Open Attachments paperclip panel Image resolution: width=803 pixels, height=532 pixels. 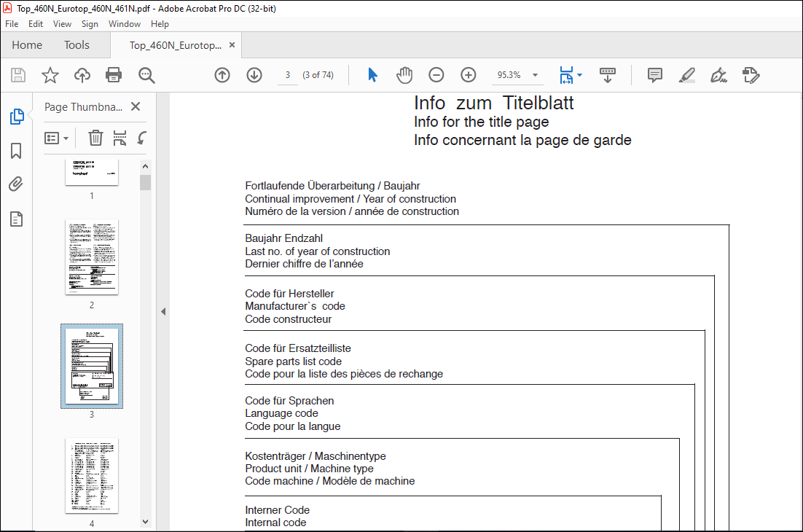click(16, 184)
